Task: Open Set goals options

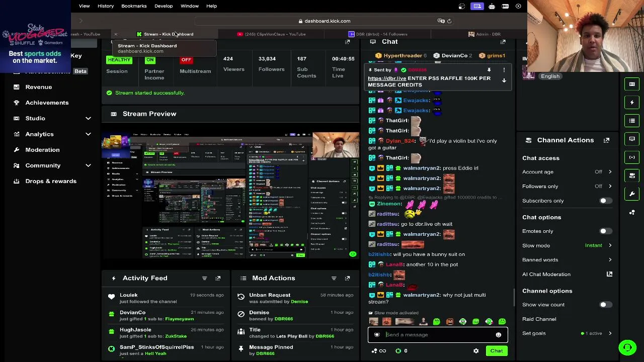Action: tap(567, 333)
